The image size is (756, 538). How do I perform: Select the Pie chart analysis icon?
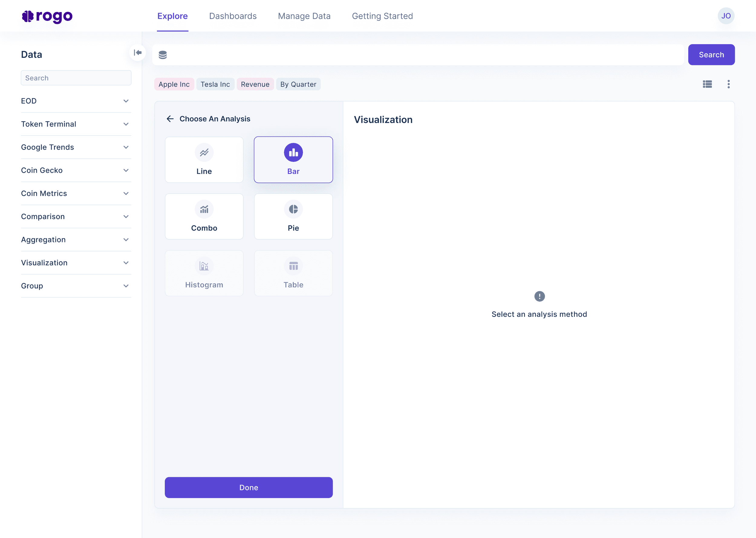[293, 209]
